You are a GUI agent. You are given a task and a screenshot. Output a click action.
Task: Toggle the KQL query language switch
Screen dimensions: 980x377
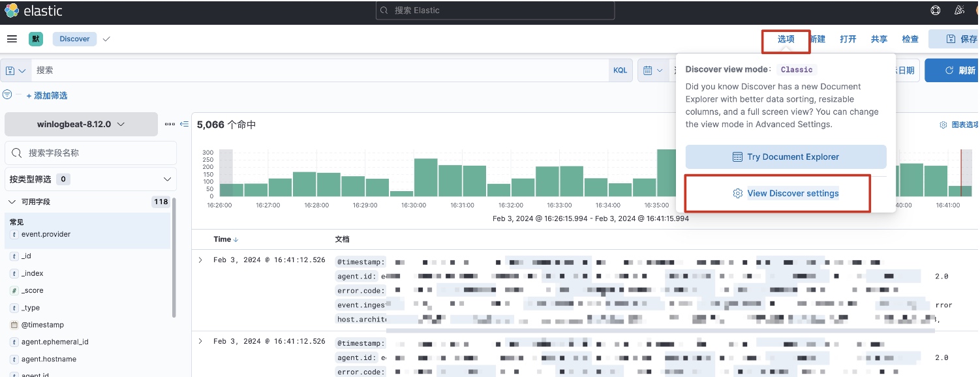point(620,70)
